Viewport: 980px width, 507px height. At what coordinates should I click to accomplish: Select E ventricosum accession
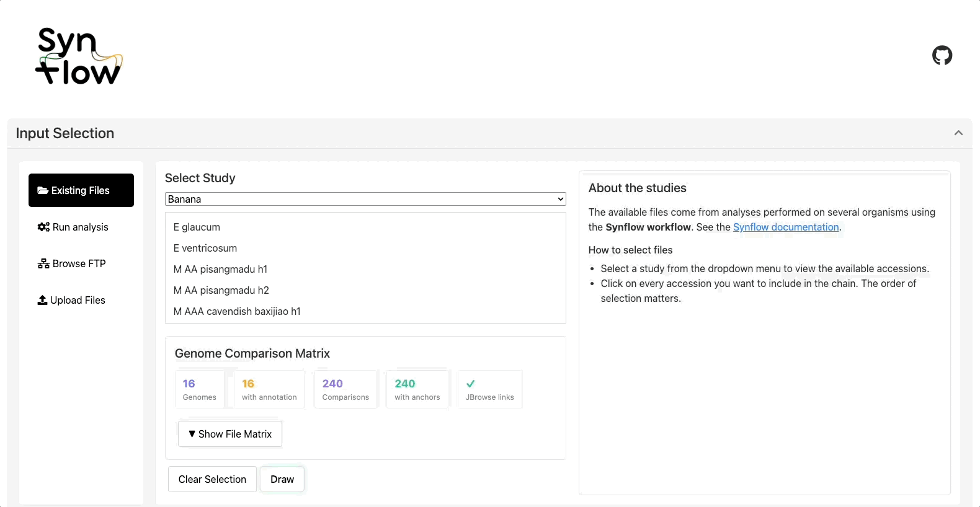coord(365,248)
